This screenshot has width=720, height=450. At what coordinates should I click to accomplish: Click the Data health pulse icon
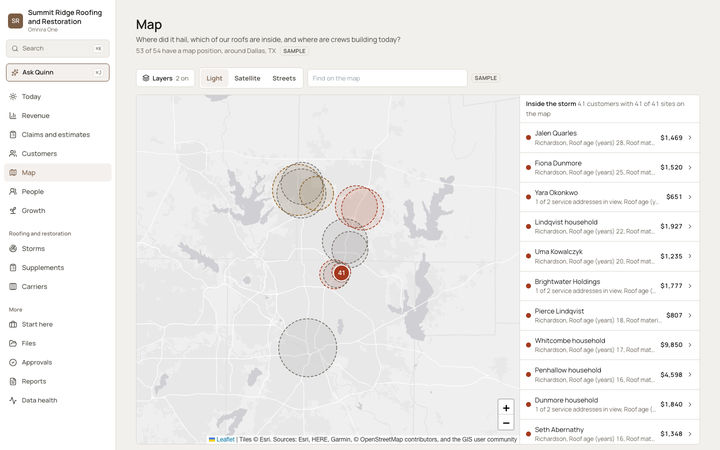[x=13, y=400]
